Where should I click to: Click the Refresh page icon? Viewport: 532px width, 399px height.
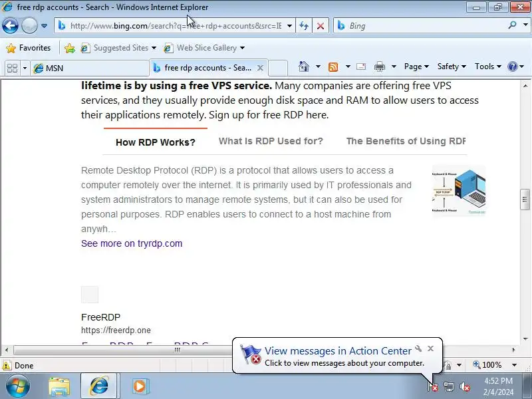tap(304, 26)
